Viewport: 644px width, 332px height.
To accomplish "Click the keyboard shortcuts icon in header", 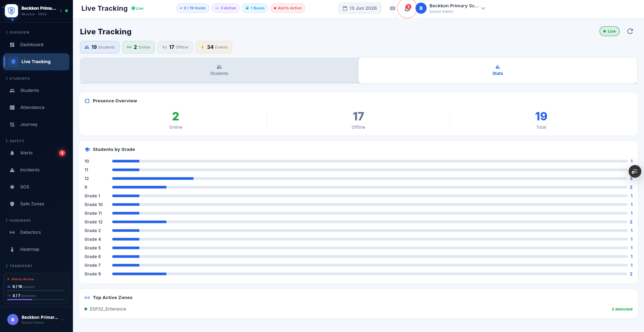I will point(393,8).
